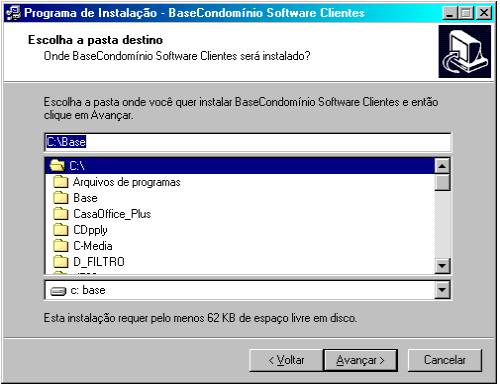Image resolution: width=500 pixels, height=385 pixels.
Task: Open the drive selection dropdown arrow
Action: click(x=442, y=290)
